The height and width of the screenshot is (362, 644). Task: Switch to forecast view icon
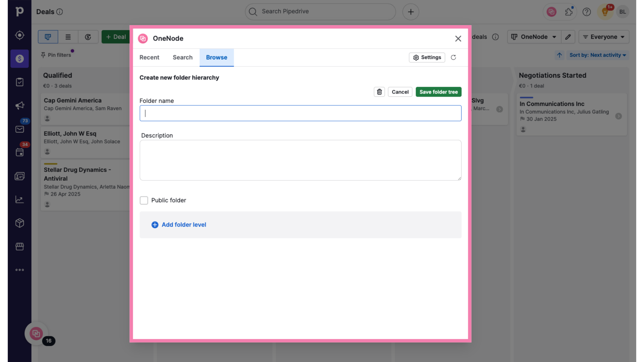[x=88, y=37]
